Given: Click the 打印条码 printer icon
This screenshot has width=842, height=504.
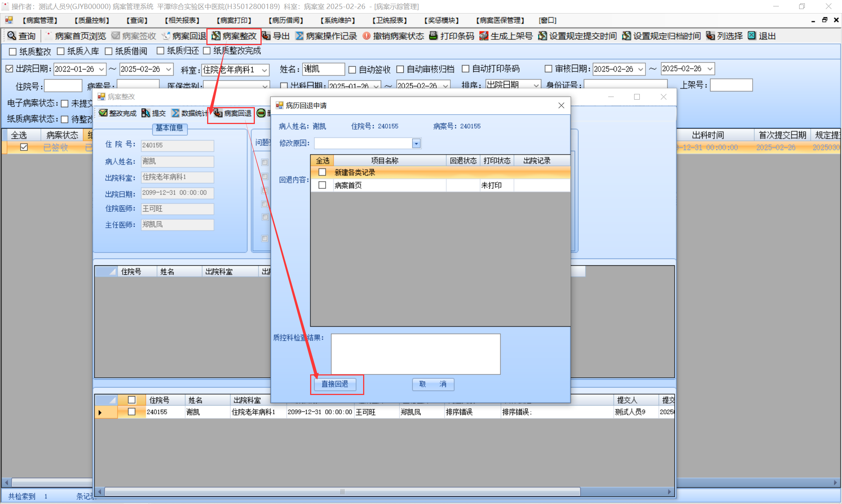Looking at the screenshot, I should pyautogui.click(x=433, y=36).
